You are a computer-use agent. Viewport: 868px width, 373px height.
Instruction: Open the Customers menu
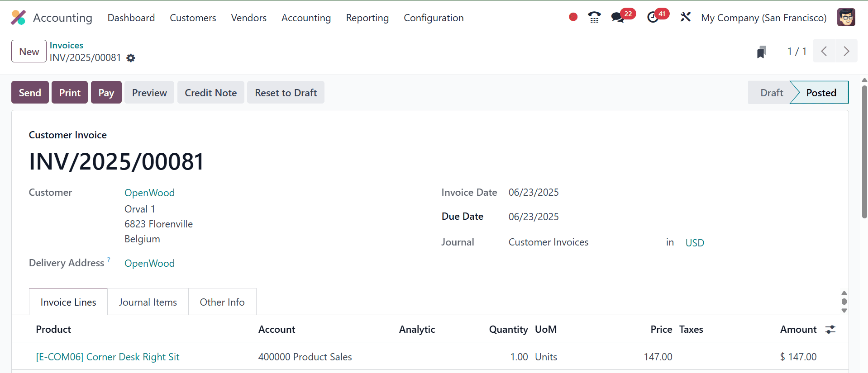click(193, 18)
